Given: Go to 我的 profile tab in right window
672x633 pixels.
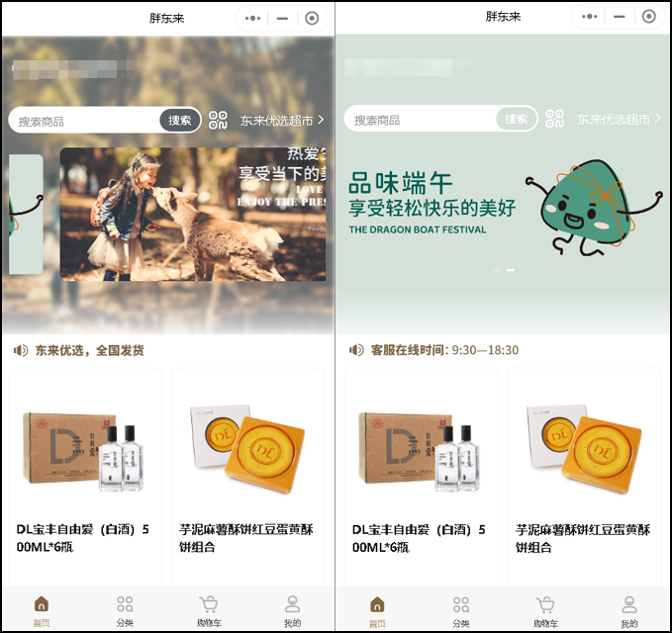Looking at the screenshot, I should [628, 610].
